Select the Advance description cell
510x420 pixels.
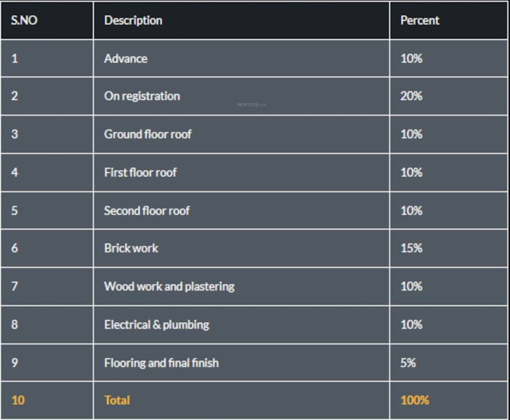click(x=126, y=59)
